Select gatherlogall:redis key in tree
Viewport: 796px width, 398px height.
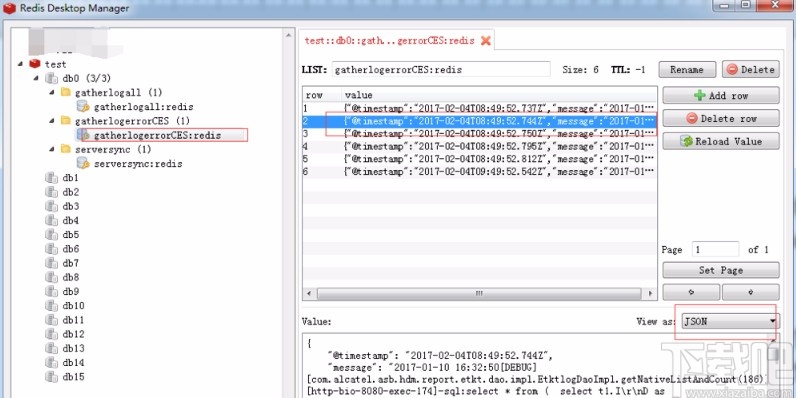[144, 107]
